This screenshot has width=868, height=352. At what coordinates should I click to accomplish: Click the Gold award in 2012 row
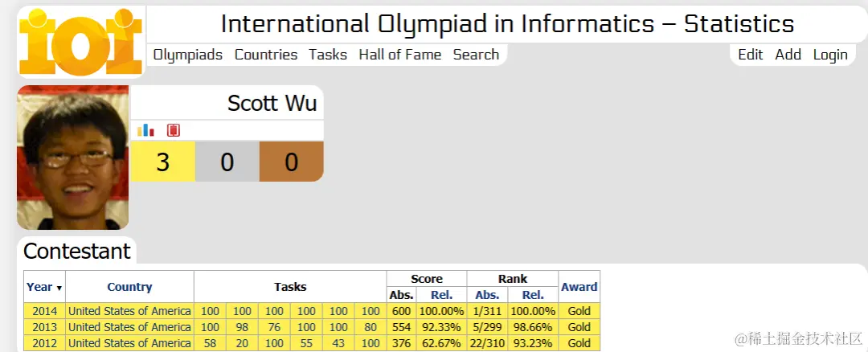(x=579, y=343)
